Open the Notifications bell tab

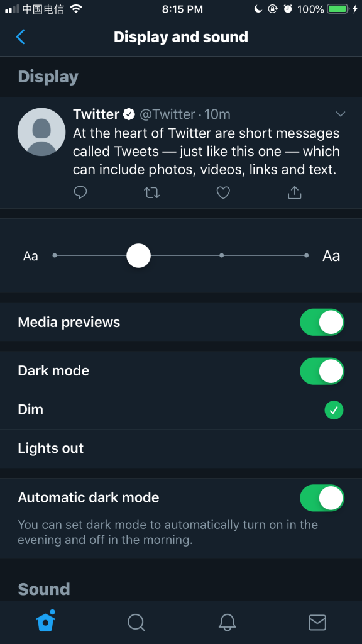pyautogui.click(x=227, y=622)
